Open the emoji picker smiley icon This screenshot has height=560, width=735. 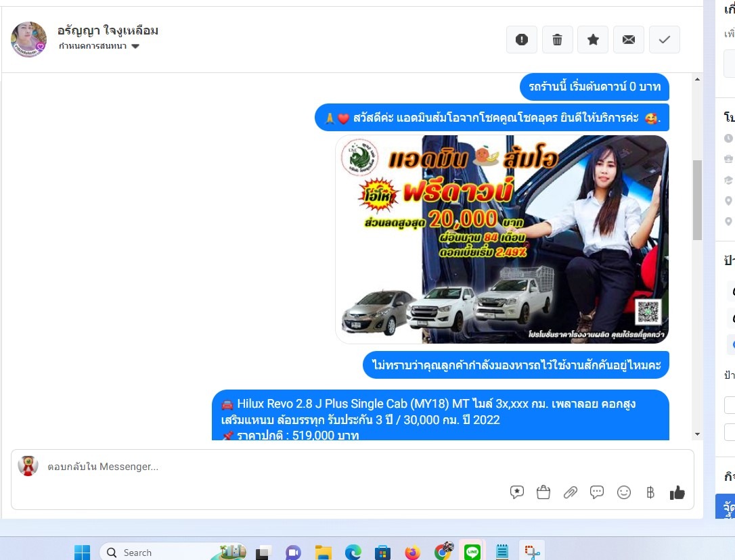[624, 492]
